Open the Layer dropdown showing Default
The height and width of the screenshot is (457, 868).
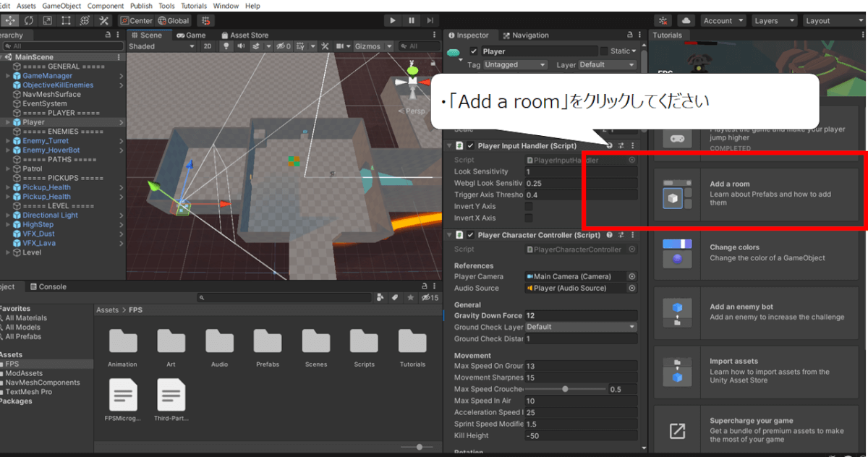(x=606, y=64)
